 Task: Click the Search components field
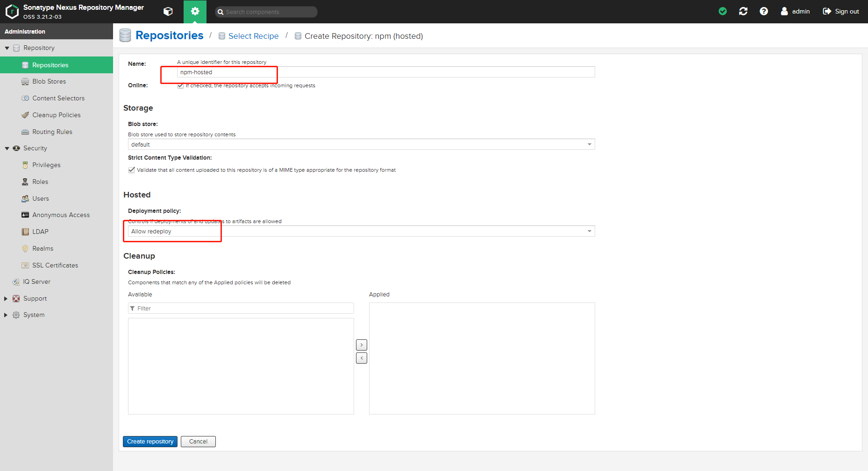(266, 12)
